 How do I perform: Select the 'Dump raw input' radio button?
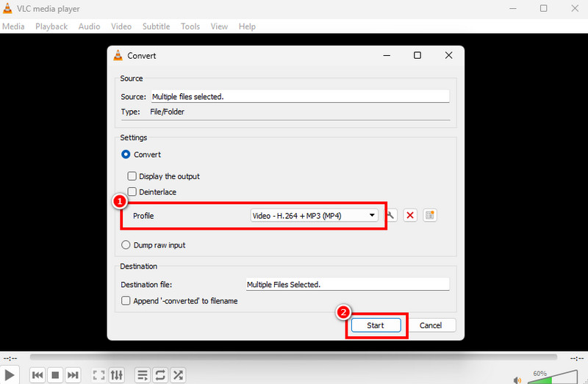tap(126, 245)
